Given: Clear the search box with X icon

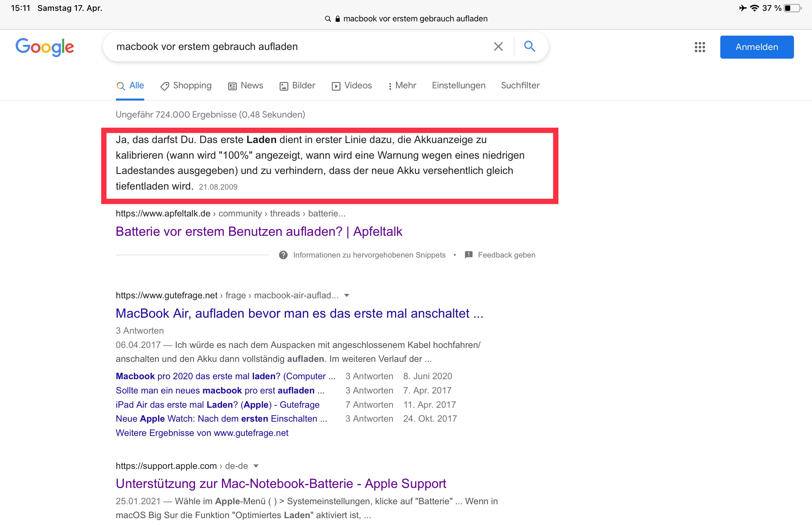Looking at the screenshot, I should pos(498,46).
